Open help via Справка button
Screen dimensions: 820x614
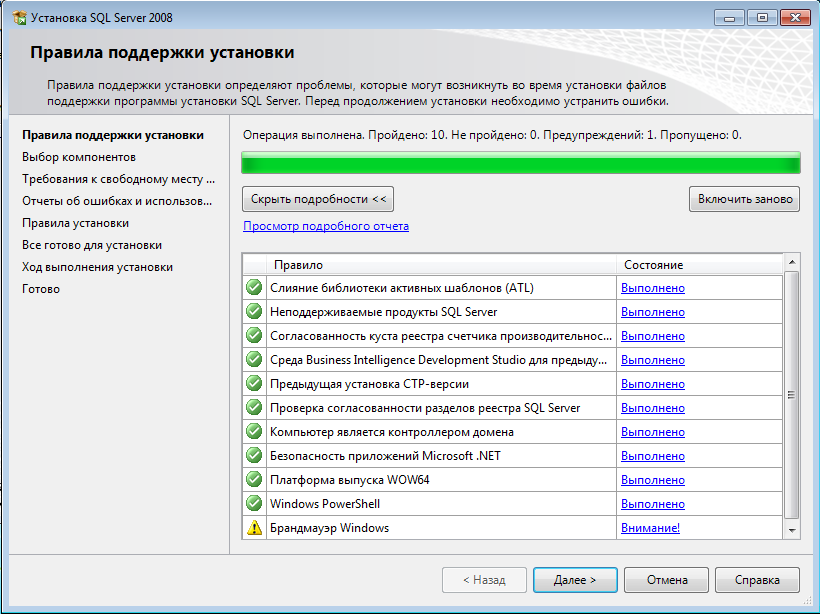(757, 580)
